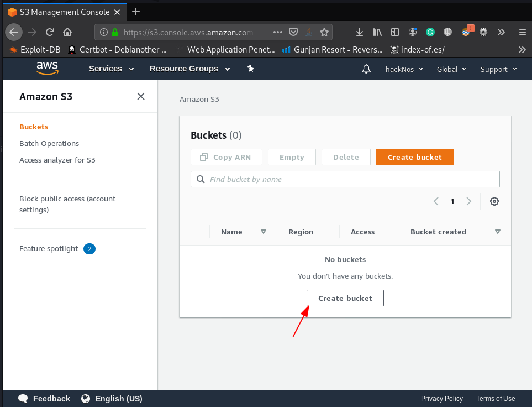Open page actions three-dot menu
532x407 pixels.
click(x=278, y=32)
